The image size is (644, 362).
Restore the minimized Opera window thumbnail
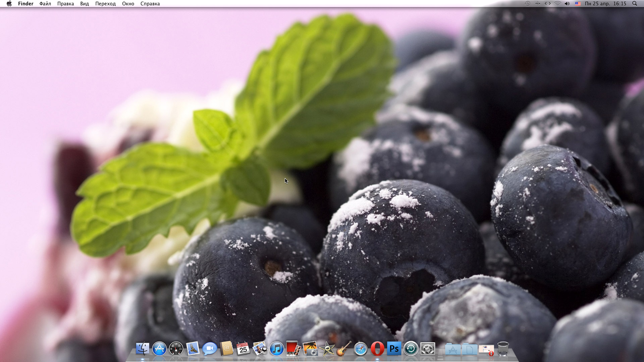[x=486, y=350]
